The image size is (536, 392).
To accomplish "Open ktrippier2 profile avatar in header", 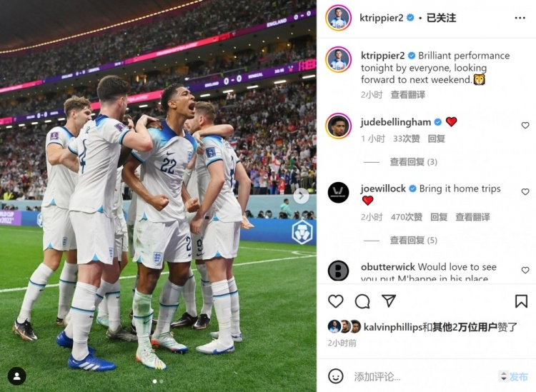I will coord(339,18).
